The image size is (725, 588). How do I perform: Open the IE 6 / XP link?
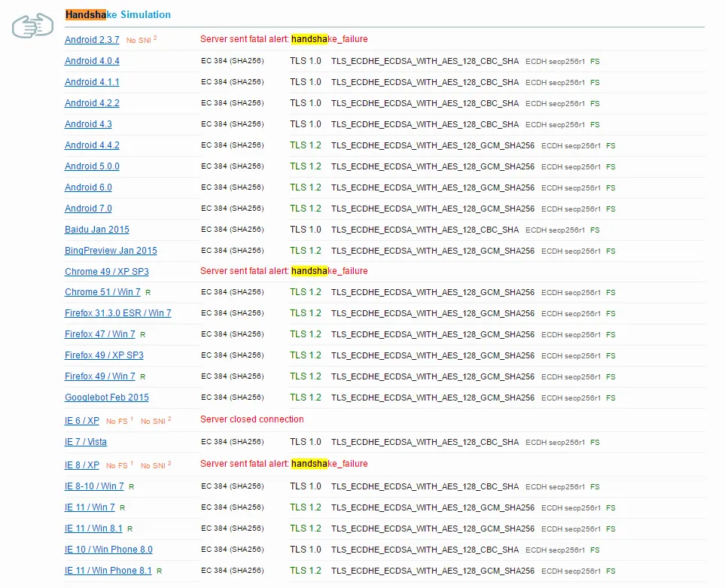pos(82,421)
